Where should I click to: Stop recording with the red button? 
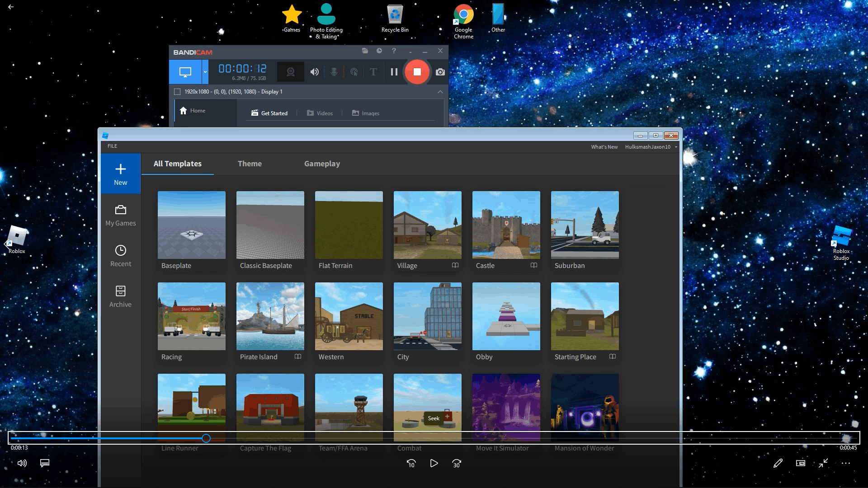417,72
